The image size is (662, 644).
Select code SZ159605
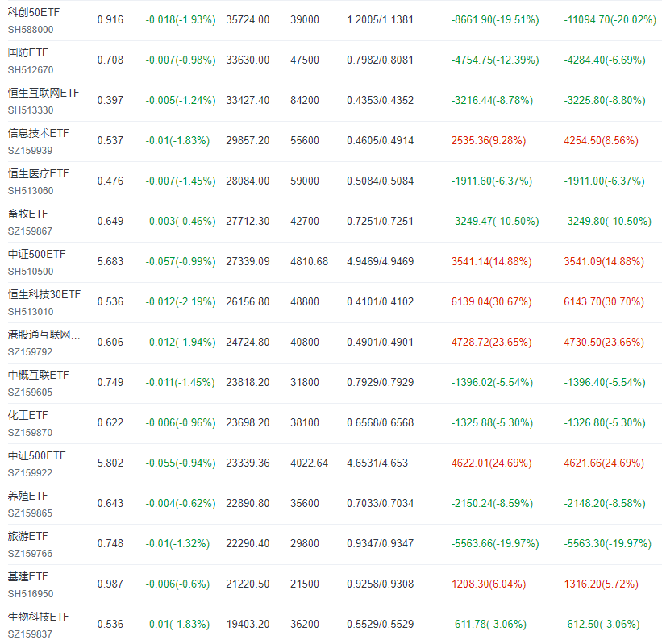pyautogui.click(x=30, y=392)
